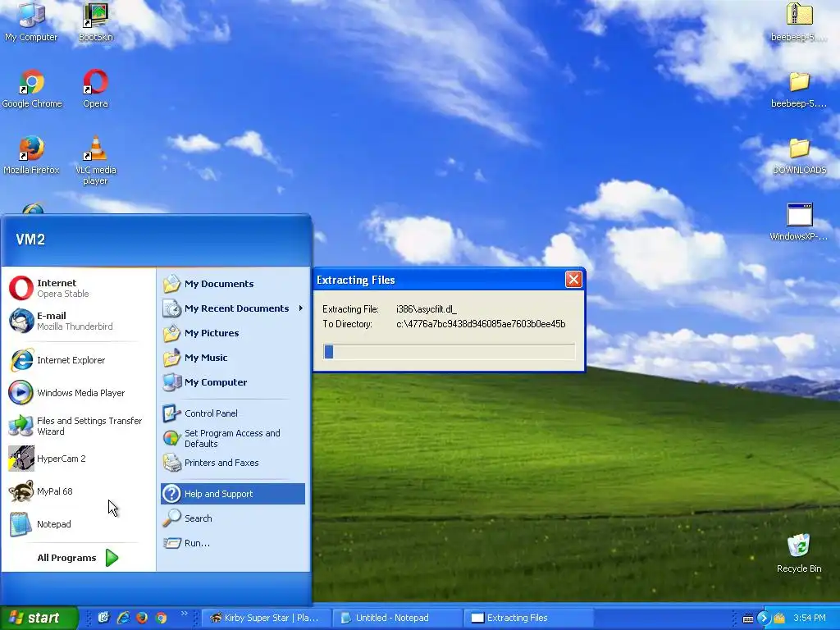Open Mozilla Thunderbird E-mail entry
Image resolution: width=840 pixels, height=630 pixels.
coord(78,321)
